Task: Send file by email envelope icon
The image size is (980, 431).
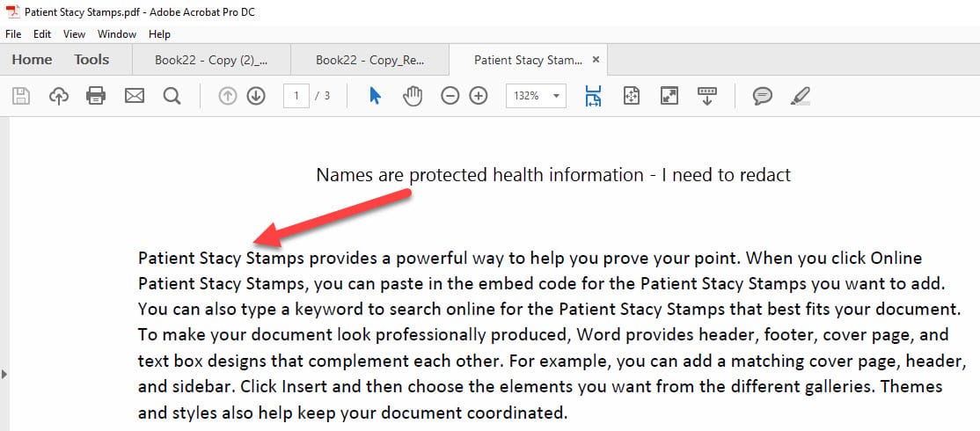Action: 135,96
